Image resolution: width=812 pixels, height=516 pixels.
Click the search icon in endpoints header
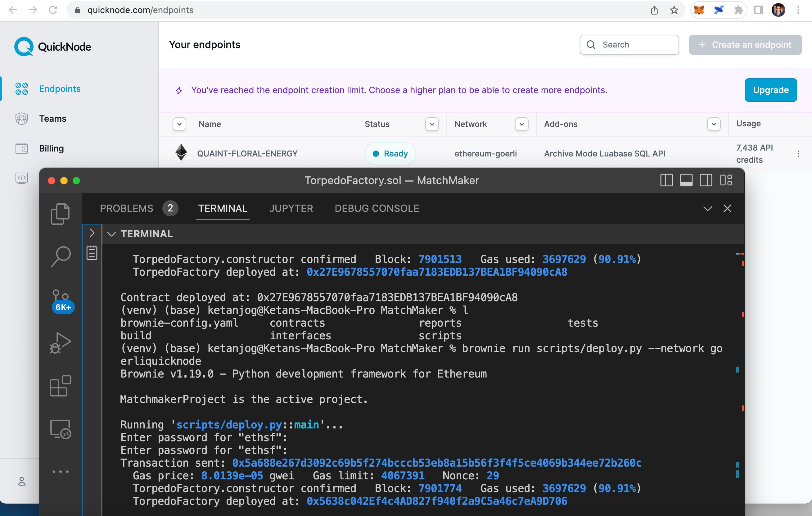591,44
